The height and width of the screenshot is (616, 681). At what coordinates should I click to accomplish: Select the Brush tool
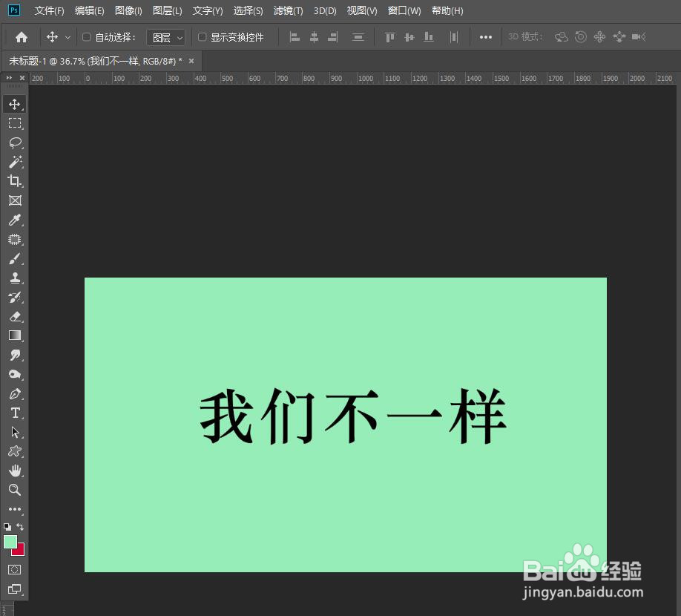pyautogui.click(x=15, y=259)
